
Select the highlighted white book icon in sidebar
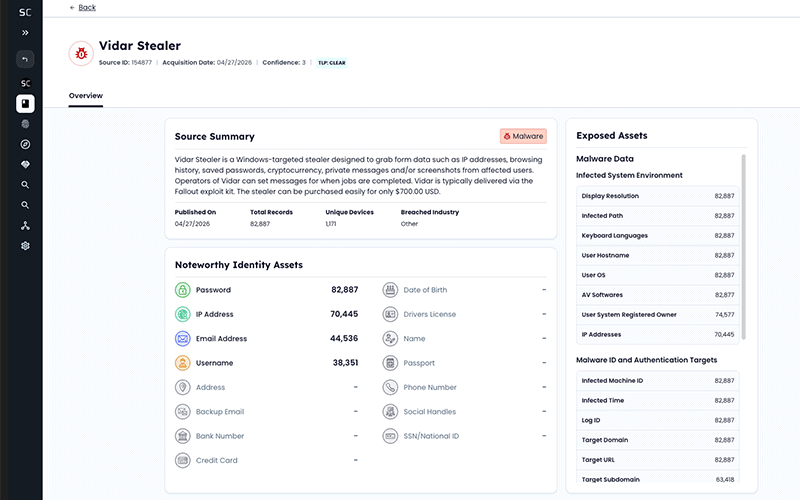(x=25, y=104)
